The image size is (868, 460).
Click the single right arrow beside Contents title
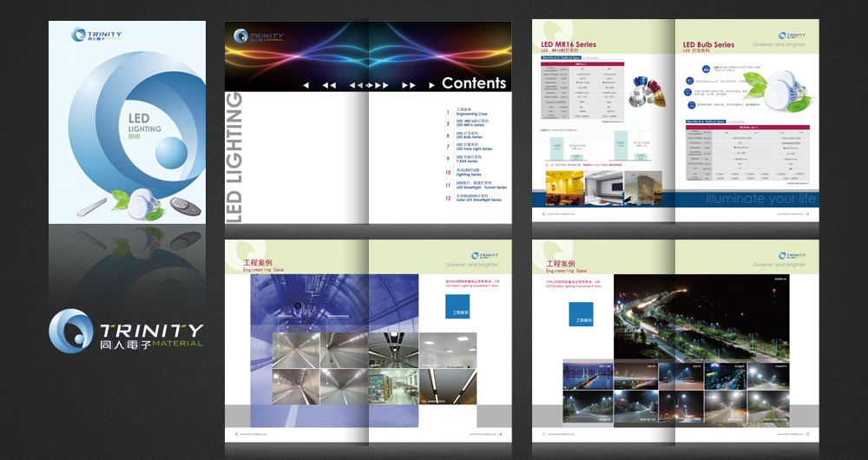(x=432, y=85)
